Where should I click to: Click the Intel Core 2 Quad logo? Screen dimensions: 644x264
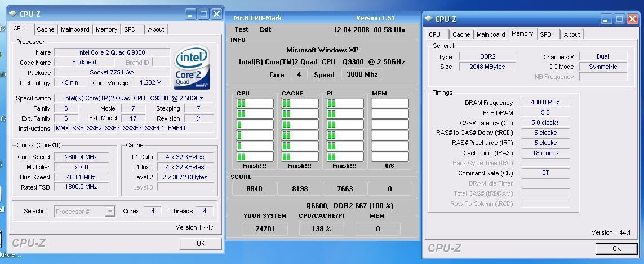tap(192, 68)
